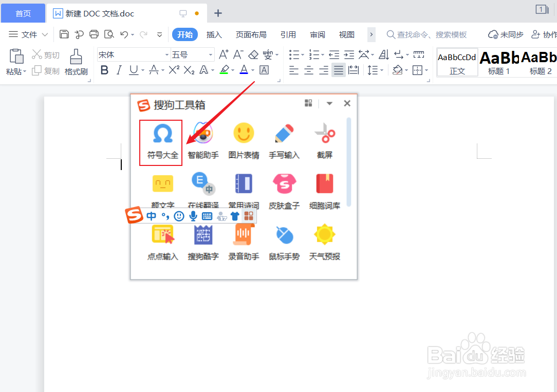
Task: Open a new tab with the plus button
Action: (218, 13)
